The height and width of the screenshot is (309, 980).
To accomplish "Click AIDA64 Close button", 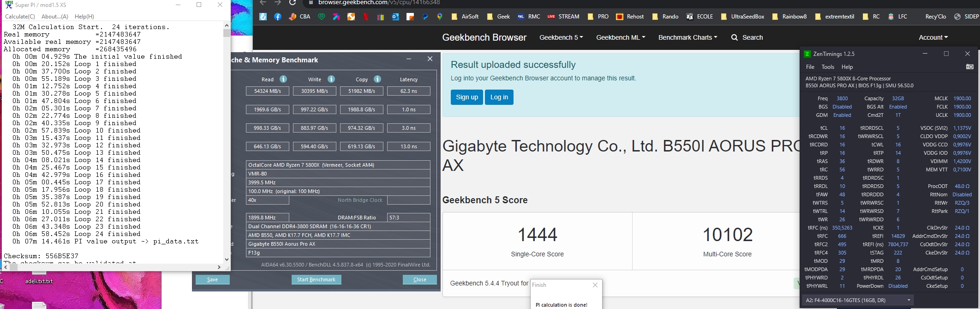I will [420, 279].
